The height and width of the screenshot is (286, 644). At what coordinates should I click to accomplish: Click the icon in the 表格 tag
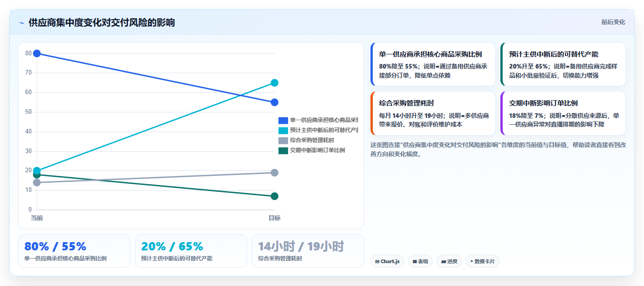click(x=415, y=262)
